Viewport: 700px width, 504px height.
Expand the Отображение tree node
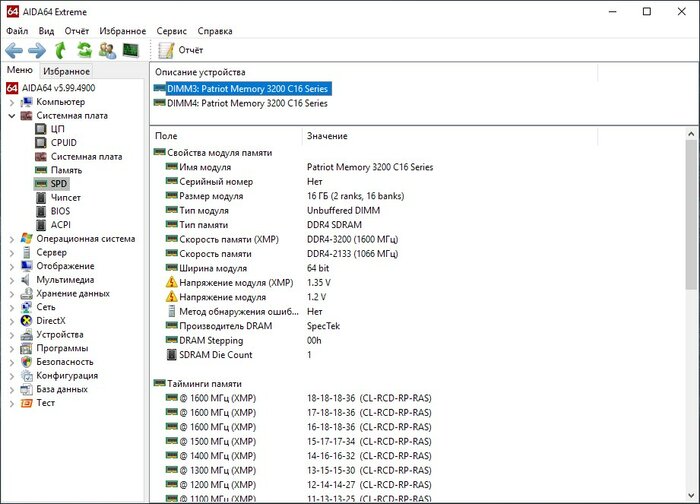click(12, 267)
